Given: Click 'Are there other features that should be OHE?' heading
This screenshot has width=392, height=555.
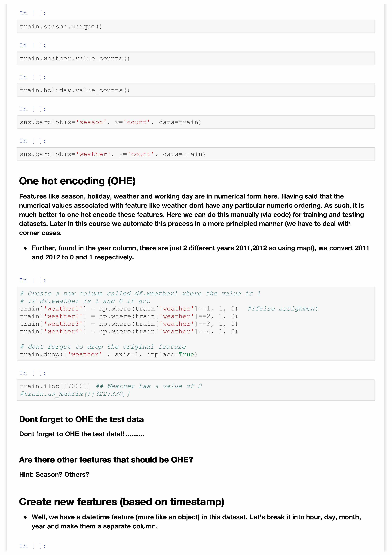Looking at the screenshot, I should tap(106, 459).
